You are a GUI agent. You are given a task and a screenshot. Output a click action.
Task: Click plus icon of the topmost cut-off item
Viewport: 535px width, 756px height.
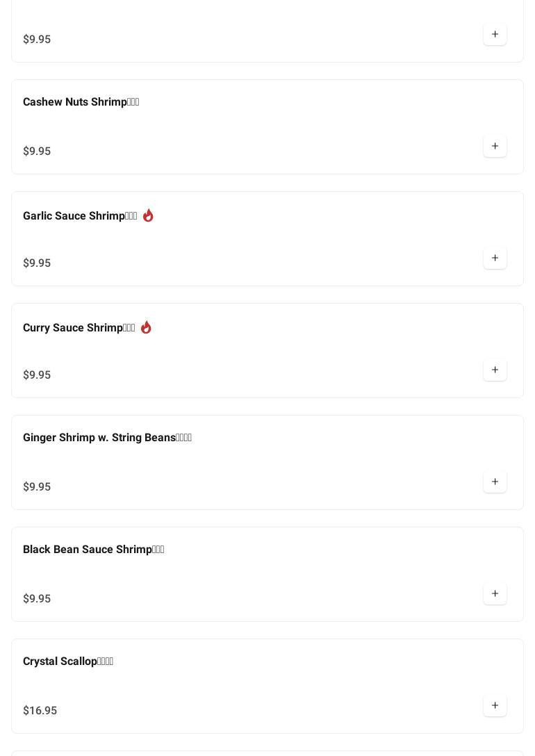point(495,34)
